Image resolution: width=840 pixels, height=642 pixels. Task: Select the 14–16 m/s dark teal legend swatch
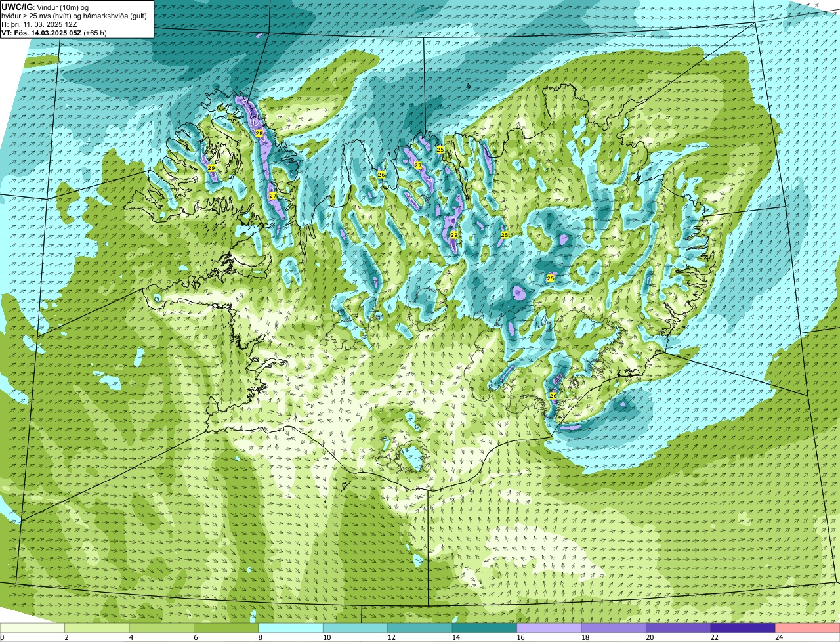coord(485,628)
